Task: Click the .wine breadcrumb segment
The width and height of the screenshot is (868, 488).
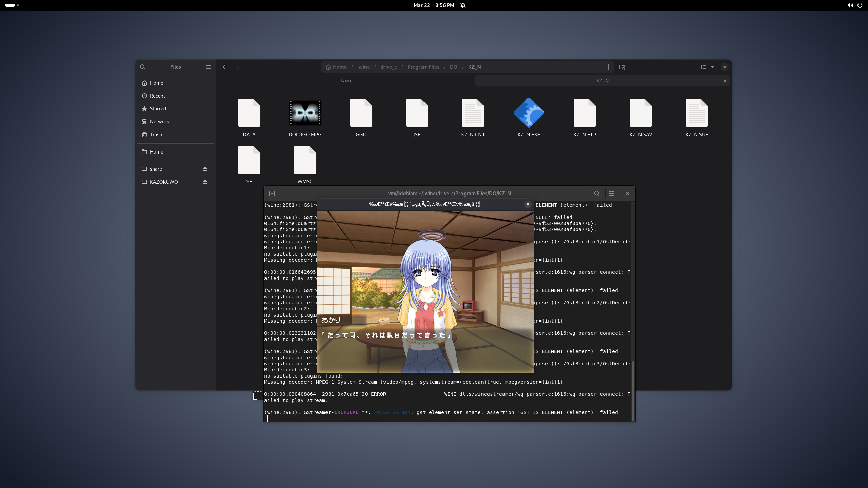Action: 363,67
